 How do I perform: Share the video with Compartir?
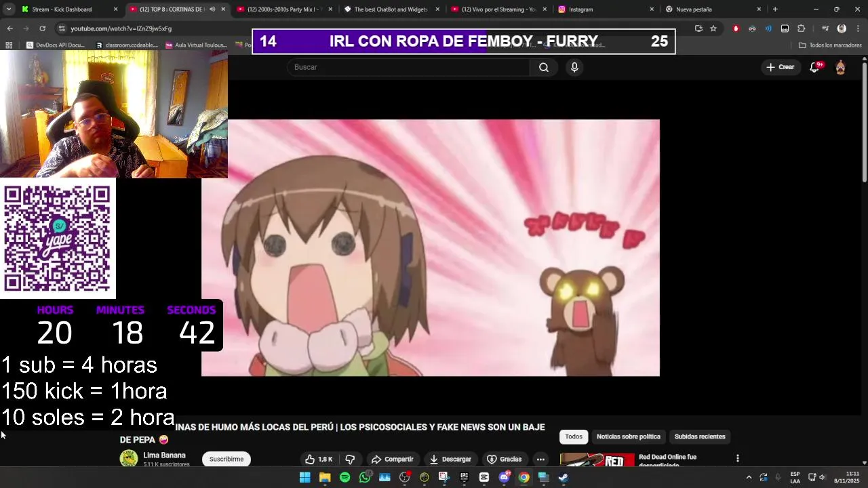click(393, 459)
